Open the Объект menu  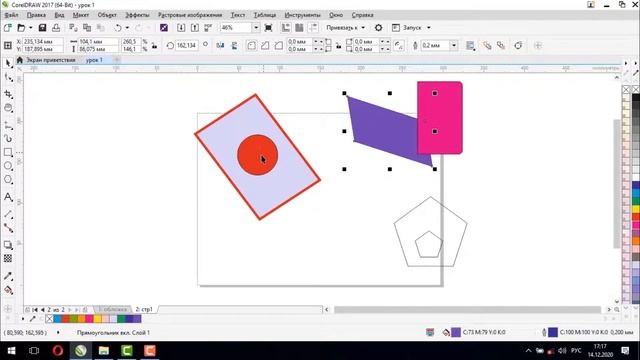[x=107, y=15]
